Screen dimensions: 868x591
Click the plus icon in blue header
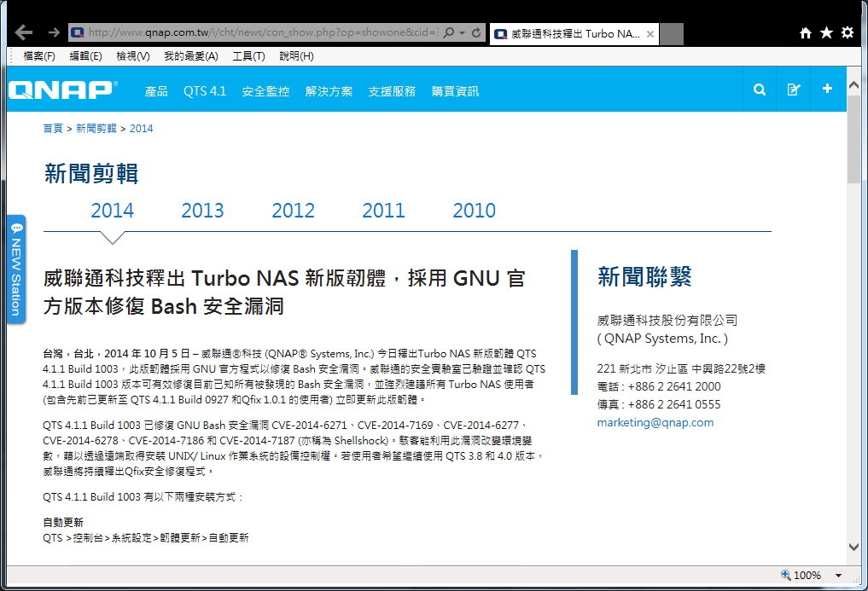pos(828,89)
